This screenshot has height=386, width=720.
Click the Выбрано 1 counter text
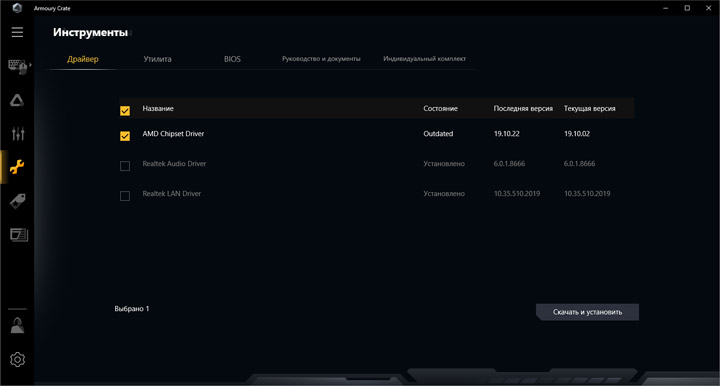tap(132, 309)
